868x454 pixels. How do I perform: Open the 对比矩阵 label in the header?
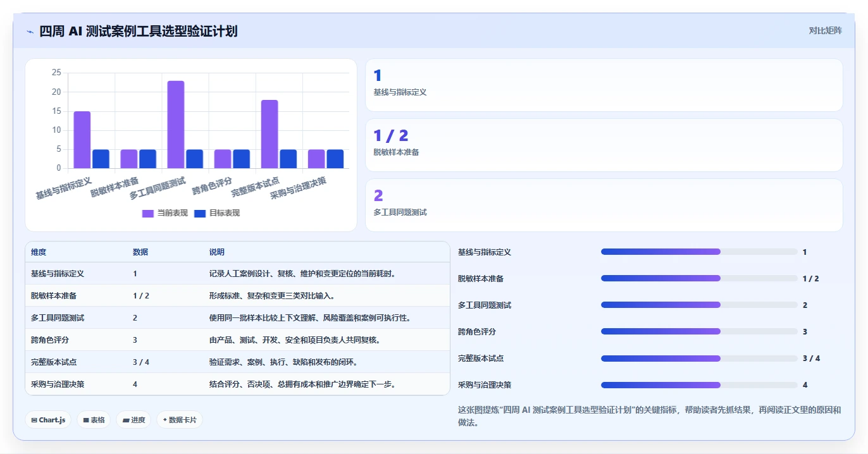point(826,30)
